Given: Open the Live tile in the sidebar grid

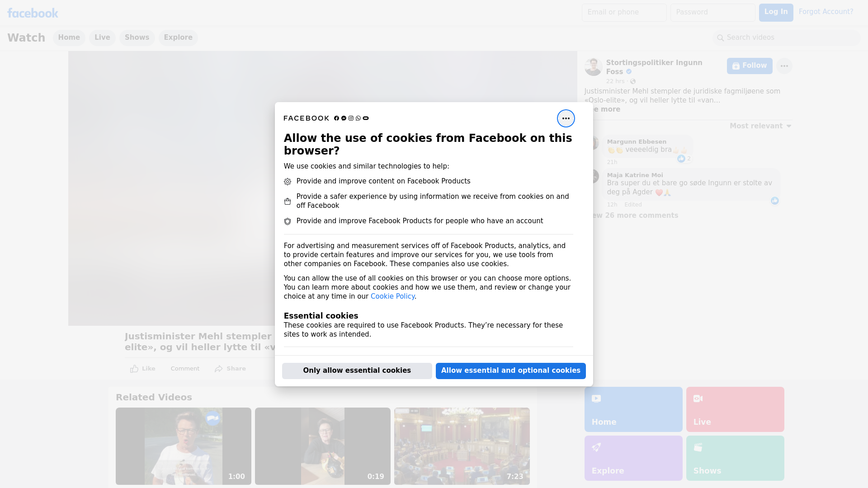Looking at the screenshot, I should (x=735, y=409).
